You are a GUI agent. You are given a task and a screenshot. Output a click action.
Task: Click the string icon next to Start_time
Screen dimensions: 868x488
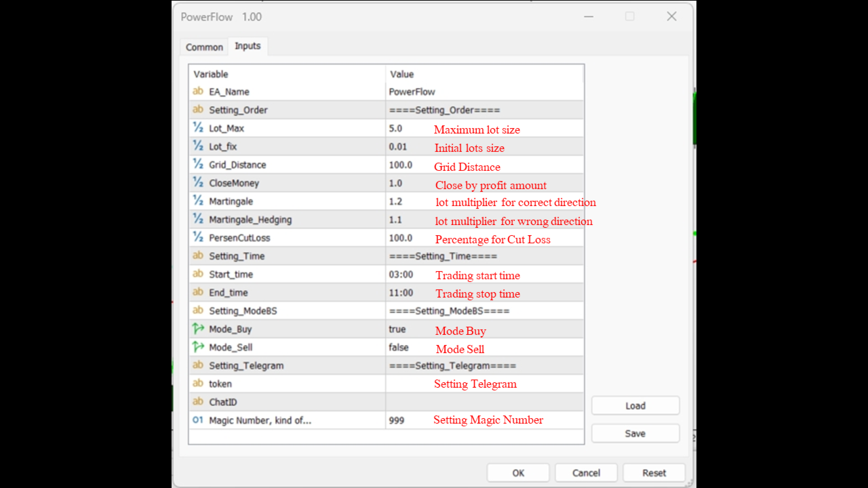coord(198,274)
